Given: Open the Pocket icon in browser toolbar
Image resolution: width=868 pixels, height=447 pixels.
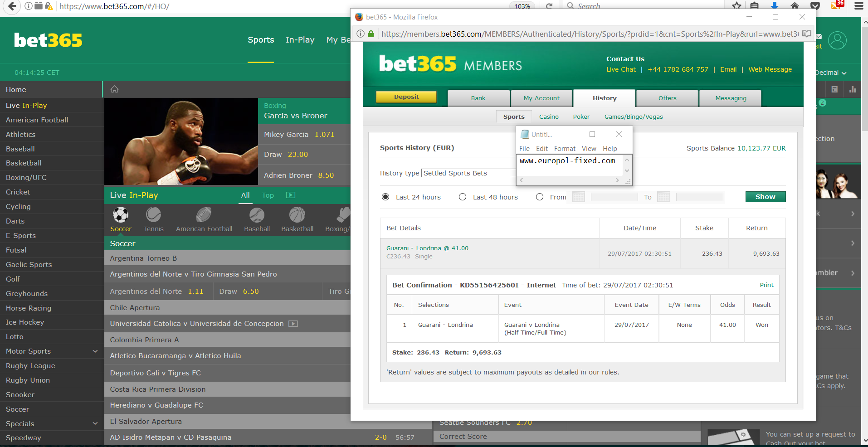Looking at the screenshot, I should [815, 6].
